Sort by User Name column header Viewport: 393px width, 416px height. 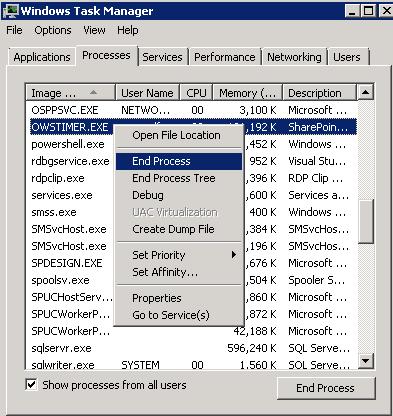point(147,93)
